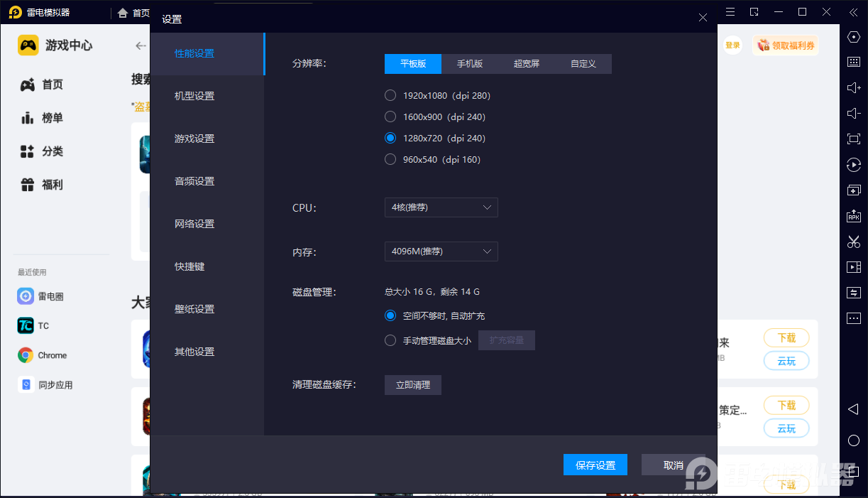This screenshot has width=868, height=498.
Task: Click 扩充容量 button
Action: [507, 340]
